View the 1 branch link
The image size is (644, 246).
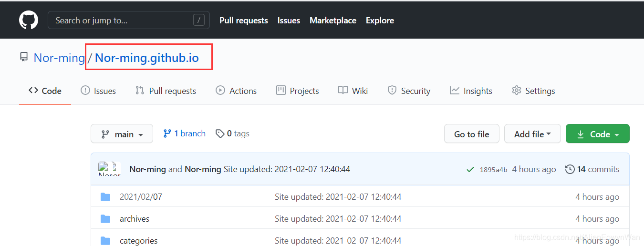coord(184,133)
